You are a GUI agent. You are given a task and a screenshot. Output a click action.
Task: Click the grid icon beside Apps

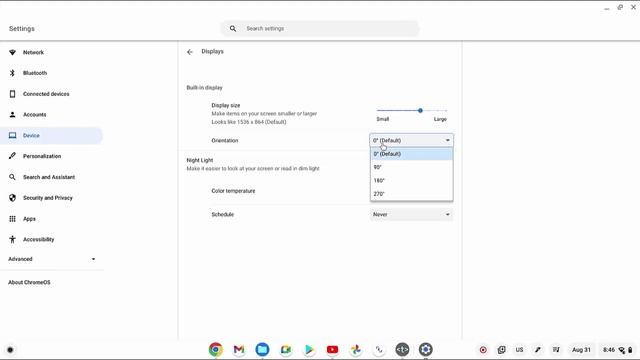click(x=12, y=219)
